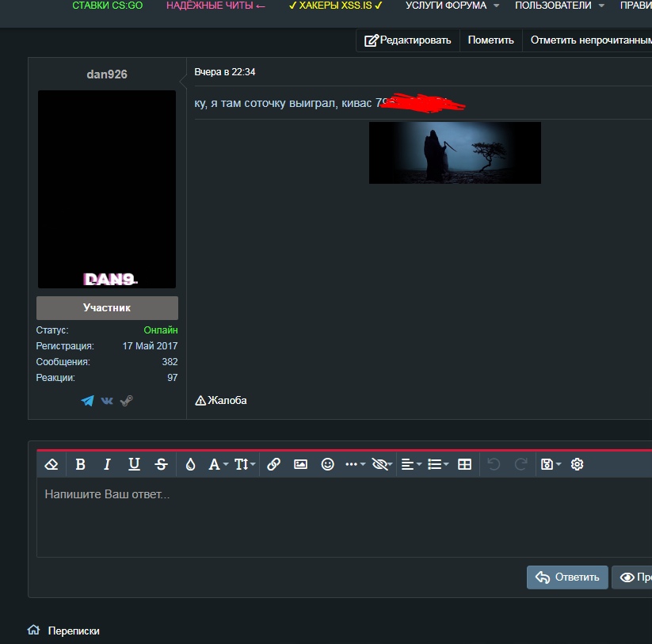Open the ПОЛЬЗОВАТЕЛИ navigation menu
The image size is (652, 644).
[x=559, y=6]
